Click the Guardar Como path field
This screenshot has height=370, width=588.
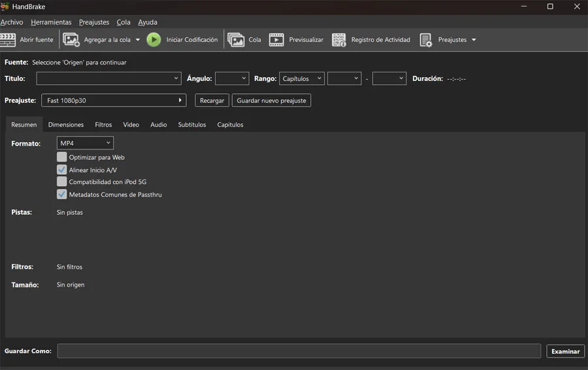299,351
